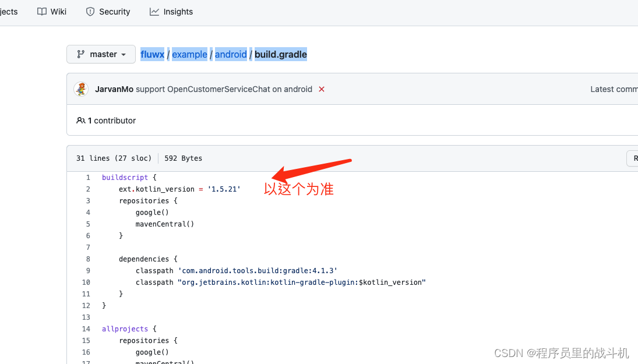The width and height of the screenshot is (638, 364).
Task: Click the Wiki book icon
Action: [x=42, y=12]
